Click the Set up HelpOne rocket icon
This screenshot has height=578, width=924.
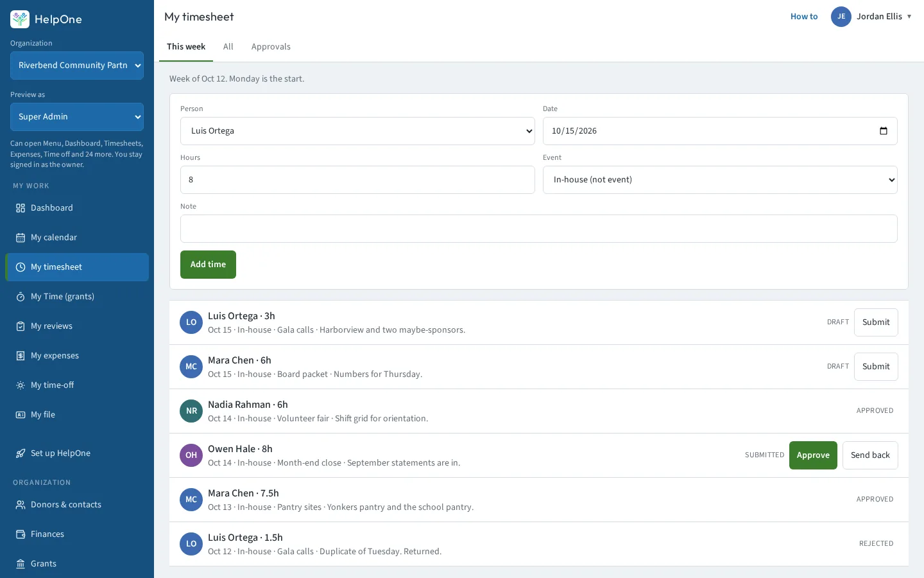click(21, 453)
